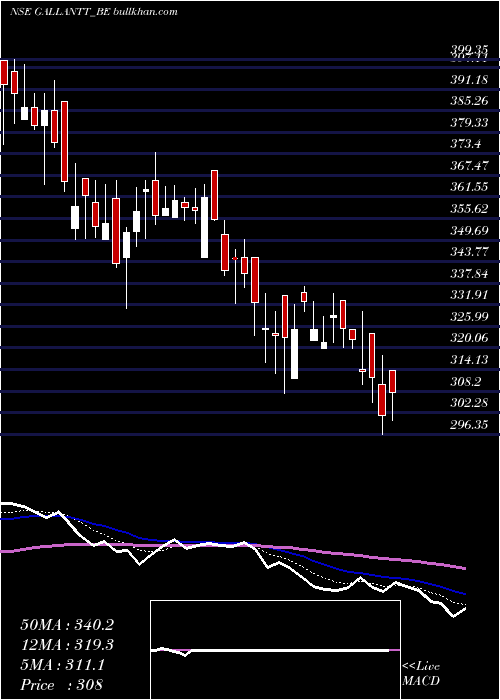This screenshot has height=700, width=500.
Task: Click the 50MA : 340.2 readout
Action: pos(67,625)
